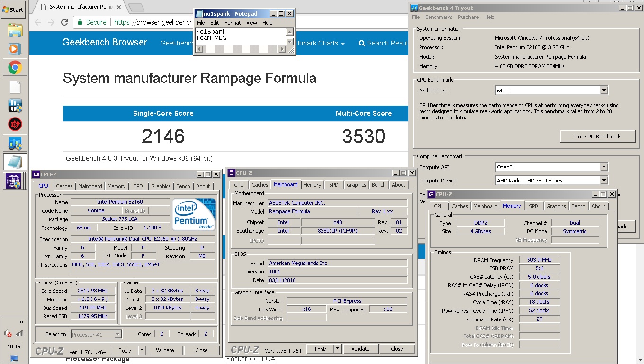Click the Geekbench Browser logo link
This screenshot has width=644, height=364.
105,42
